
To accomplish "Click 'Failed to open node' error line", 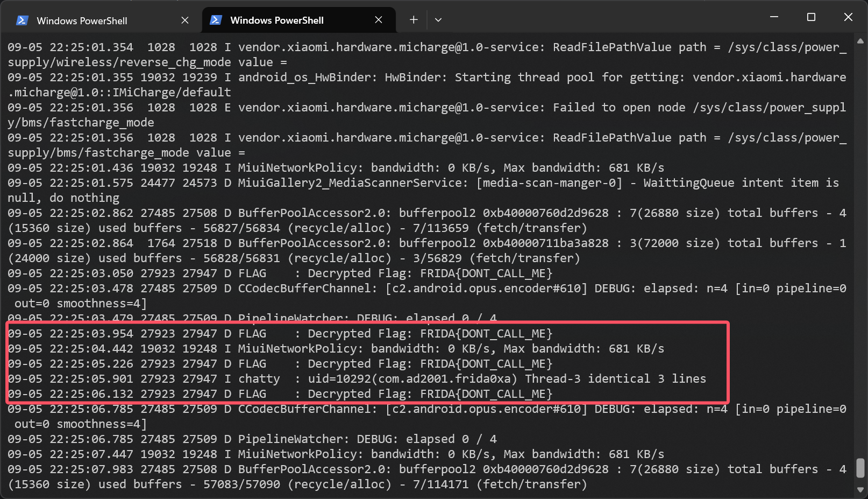I will [x=426, y=115].
